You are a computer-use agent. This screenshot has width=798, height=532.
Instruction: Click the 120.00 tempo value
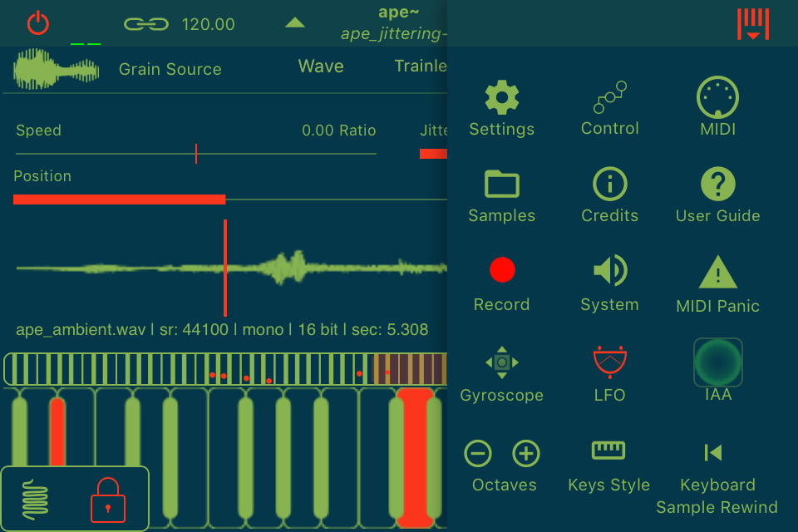(x=208, y=24)
